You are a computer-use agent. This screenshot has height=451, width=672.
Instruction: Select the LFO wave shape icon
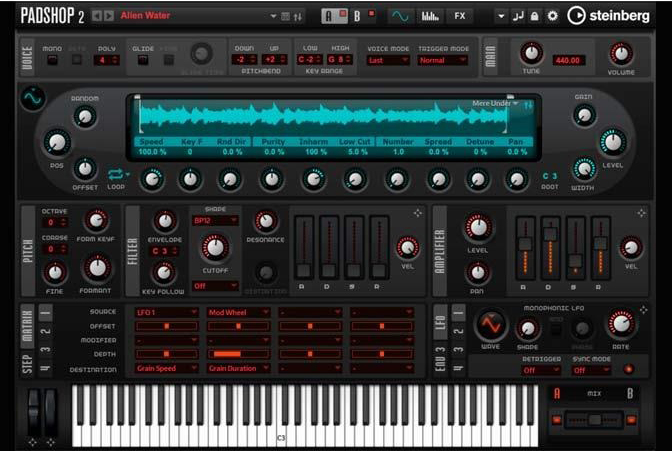point(490,326)
